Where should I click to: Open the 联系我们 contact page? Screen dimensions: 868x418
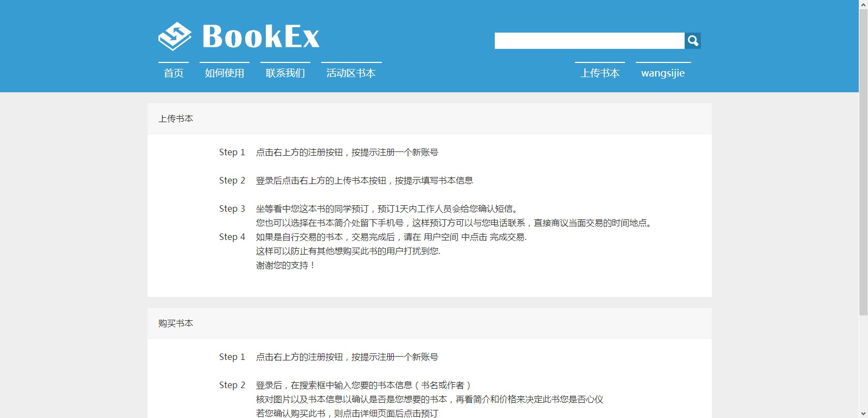(285, 73)
